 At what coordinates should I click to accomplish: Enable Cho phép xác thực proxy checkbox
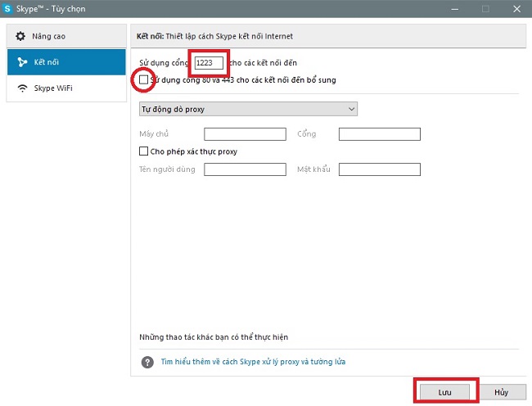[x=143, y=151]
